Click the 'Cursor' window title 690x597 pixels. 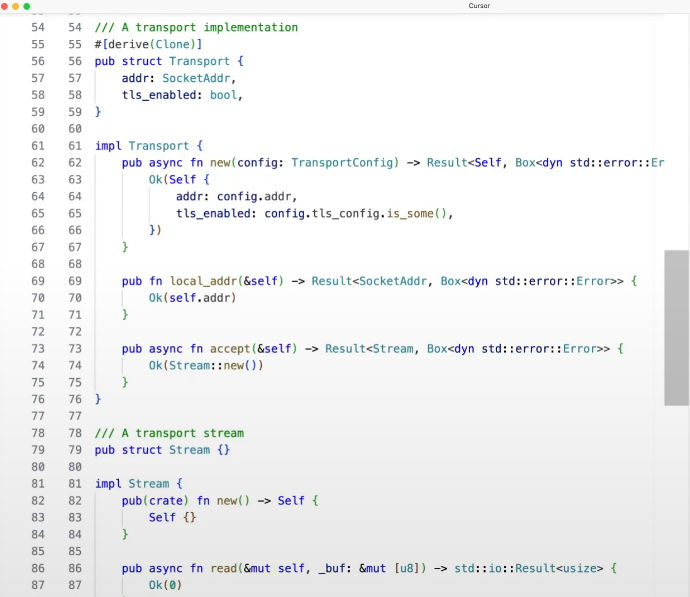479,6
